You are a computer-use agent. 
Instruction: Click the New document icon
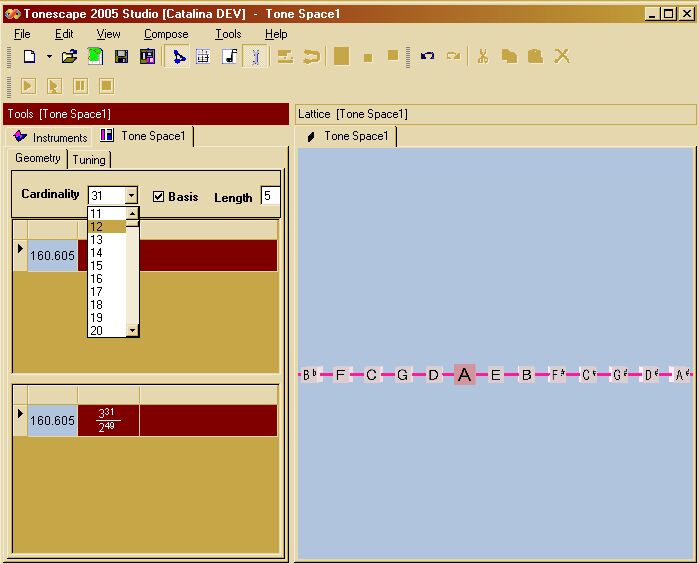coord(29,57)
